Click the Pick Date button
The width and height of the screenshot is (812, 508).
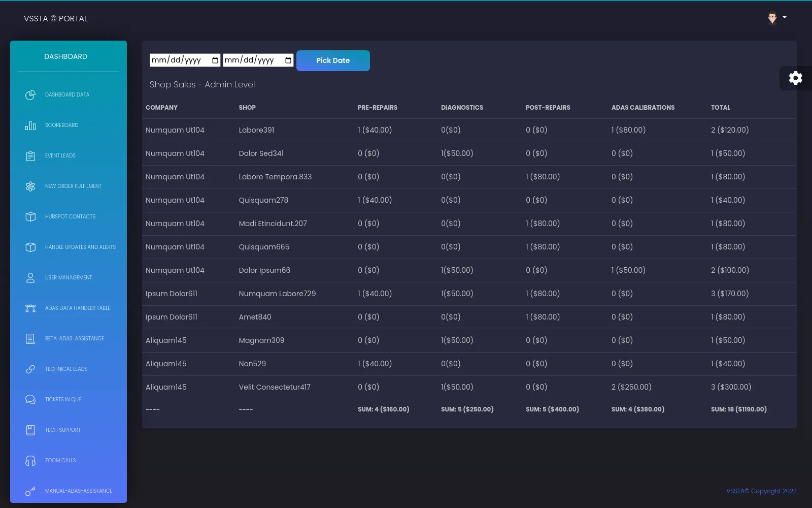[333, 60]
